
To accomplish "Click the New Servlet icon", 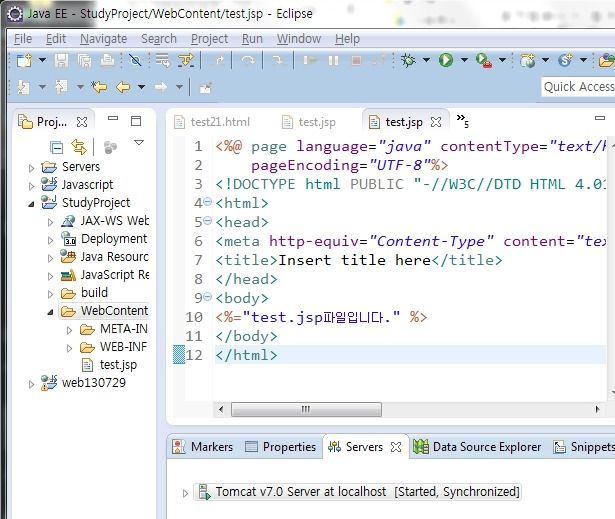I will tap(566, 60).
